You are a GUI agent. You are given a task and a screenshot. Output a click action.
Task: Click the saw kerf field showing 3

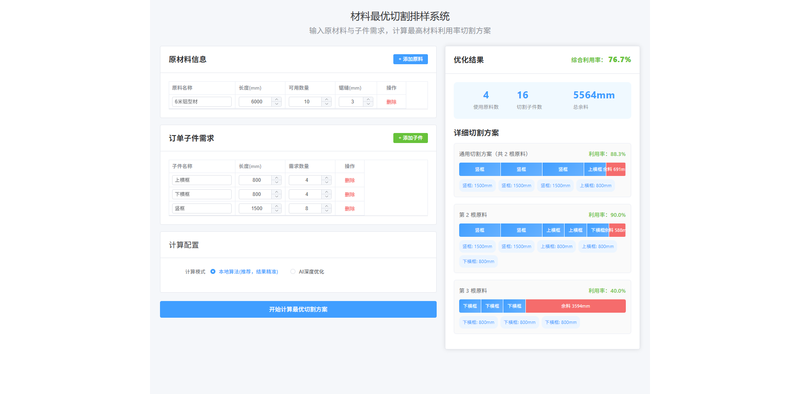[352, 102]
